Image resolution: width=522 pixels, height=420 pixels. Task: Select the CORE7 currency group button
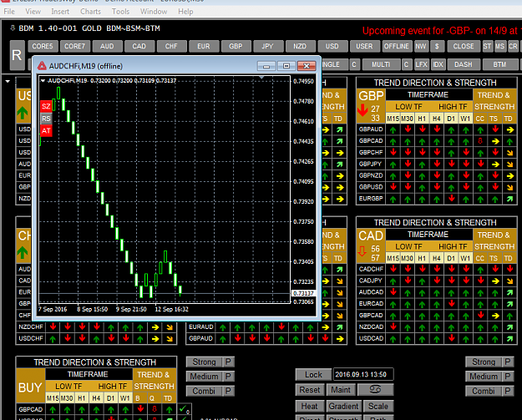click(x=75, y=46)
